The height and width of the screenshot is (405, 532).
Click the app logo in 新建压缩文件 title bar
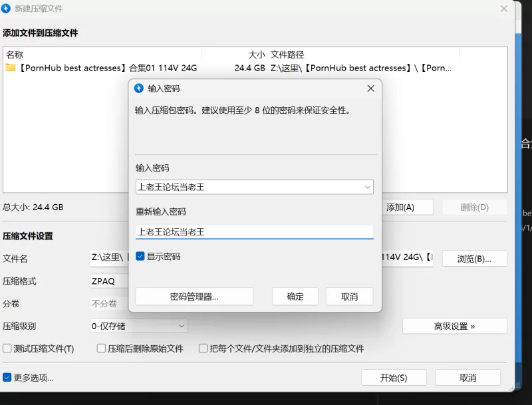(6, 8)
